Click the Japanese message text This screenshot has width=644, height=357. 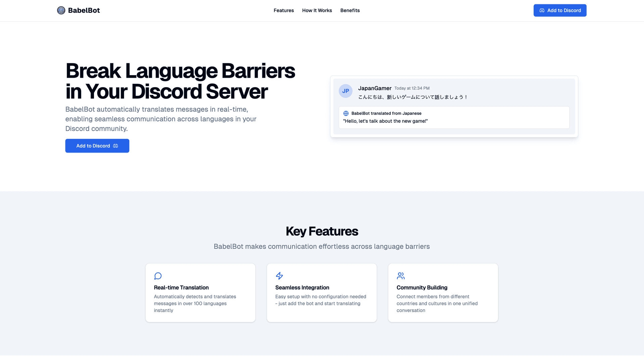point(413,97)
